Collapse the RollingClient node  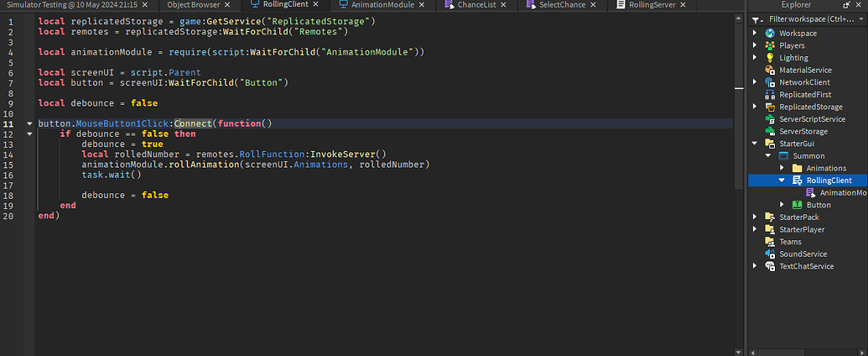[x=782, y=181]
